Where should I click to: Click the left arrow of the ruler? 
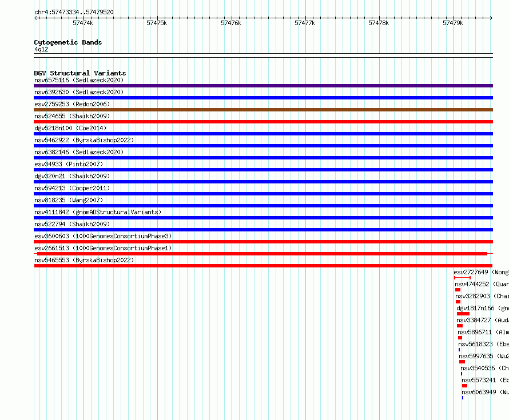pyautogui.click(x=35, y=18)
